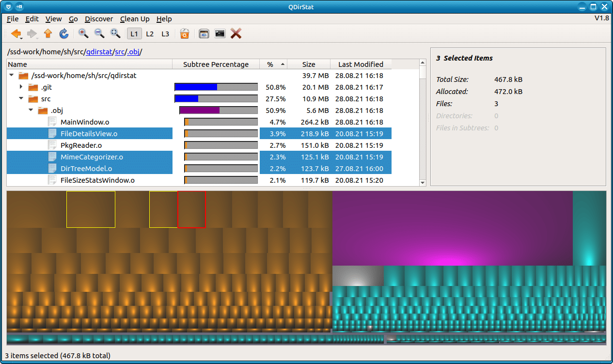Click the red-outlined treemap tile
The height and width of the screenshot is (364, 613).
(191, 209)
